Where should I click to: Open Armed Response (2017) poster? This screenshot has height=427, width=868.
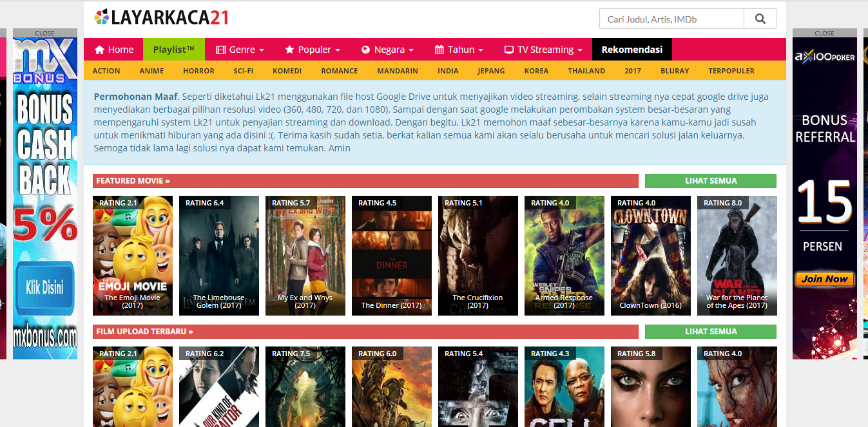click(564, 256)
